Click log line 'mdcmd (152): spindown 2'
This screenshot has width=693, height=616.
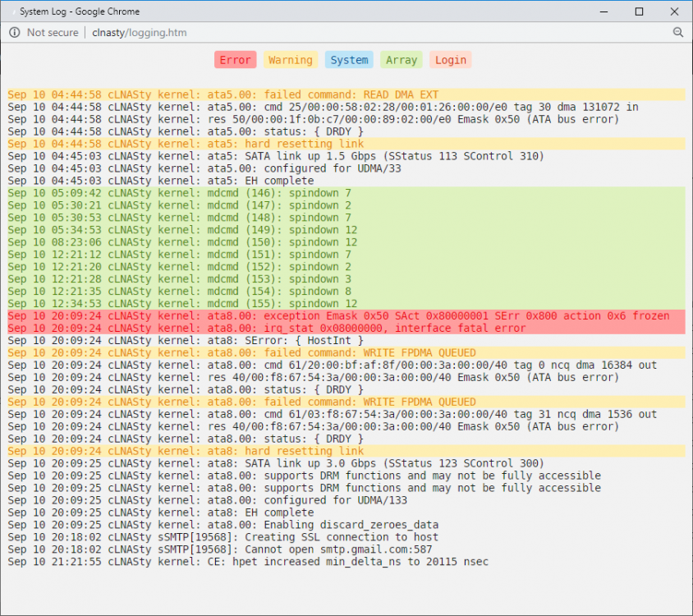point(346,267)
